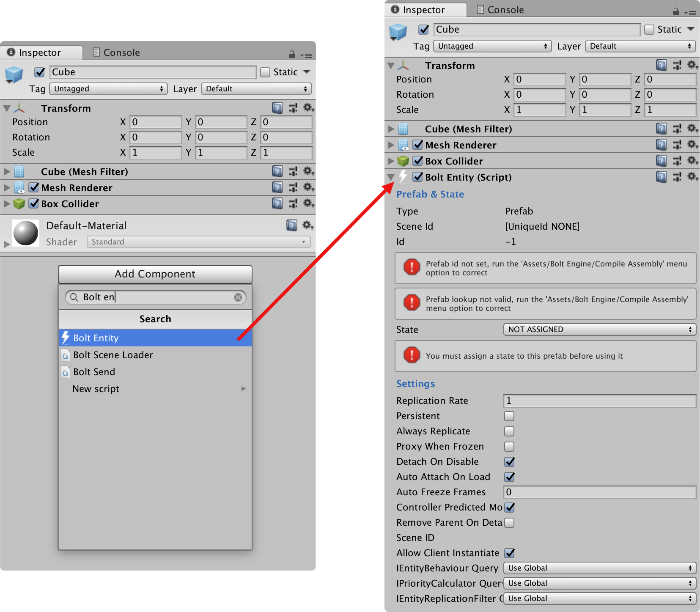Viewport: 700px width, 612px height.
Task: Collapse Transform foldout in left Inspector
Action: coord(7,108)
